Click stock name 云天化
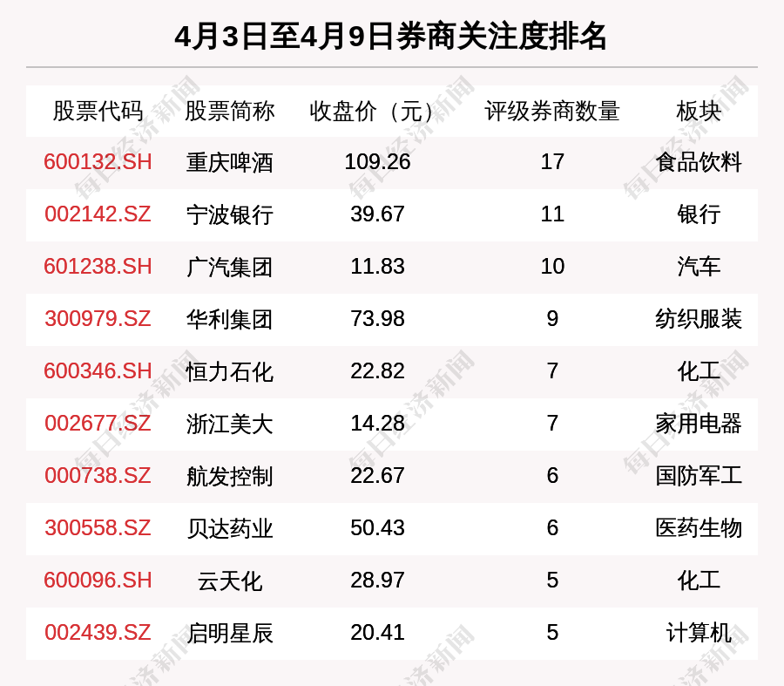The width and height of the screenshot is (784, 686). [x=229, y=581]
